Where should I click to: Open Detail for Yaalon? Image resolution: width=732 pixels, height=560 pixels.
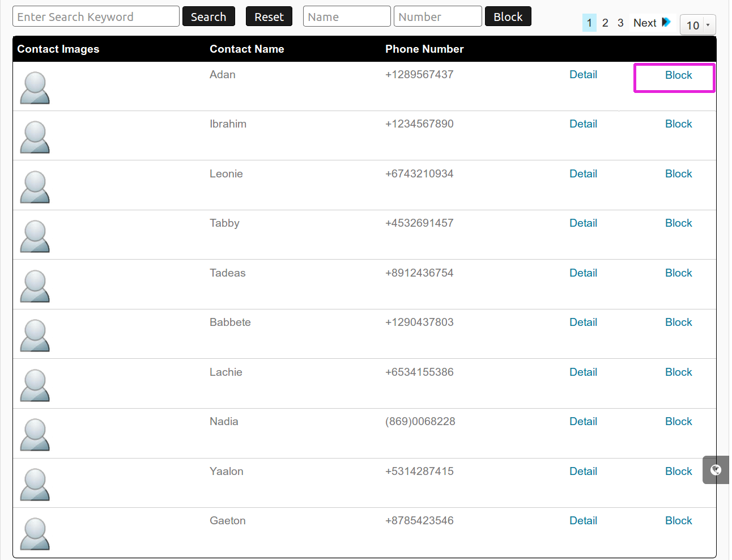[x=583, y=472]
